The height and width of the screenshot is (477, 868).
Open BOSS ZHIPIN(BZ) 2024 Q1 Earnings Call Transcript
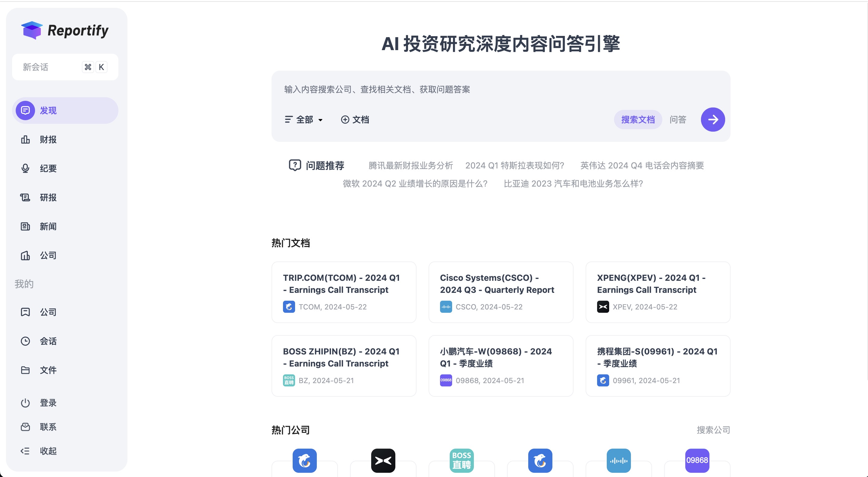[x=344, y=366]
